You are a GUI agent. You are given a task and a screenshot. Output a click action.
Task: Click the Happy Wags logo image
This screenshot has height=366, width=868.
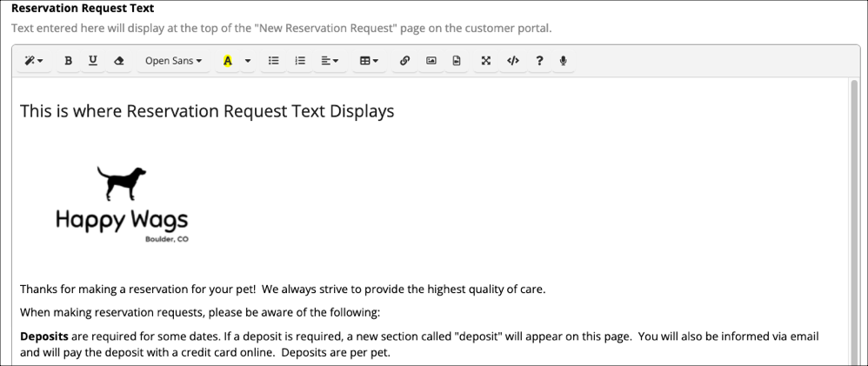[x=122, y=204]
